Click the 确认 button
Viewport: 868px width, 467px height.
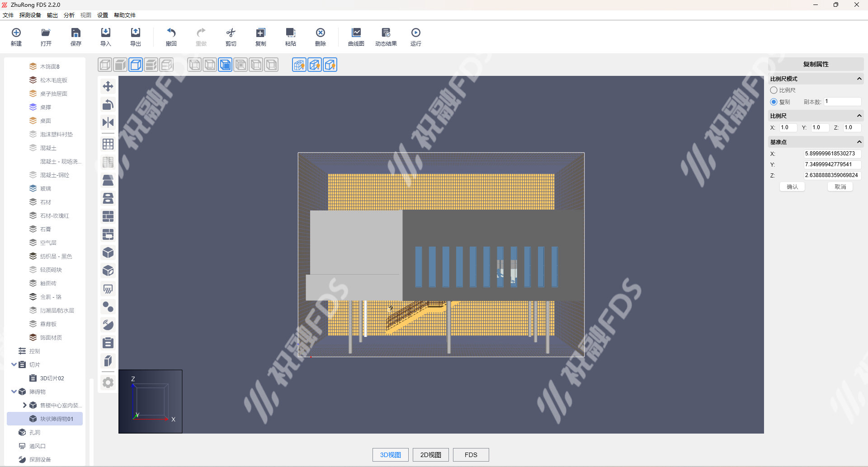coord(793,187)
